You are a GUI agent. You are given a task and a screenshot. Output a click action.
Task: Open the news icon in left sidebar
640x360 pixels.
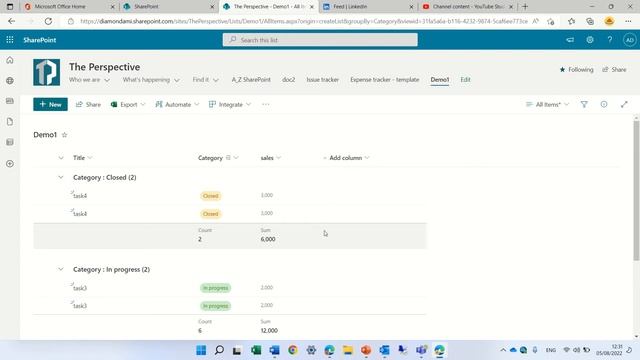tap(10, 101)
